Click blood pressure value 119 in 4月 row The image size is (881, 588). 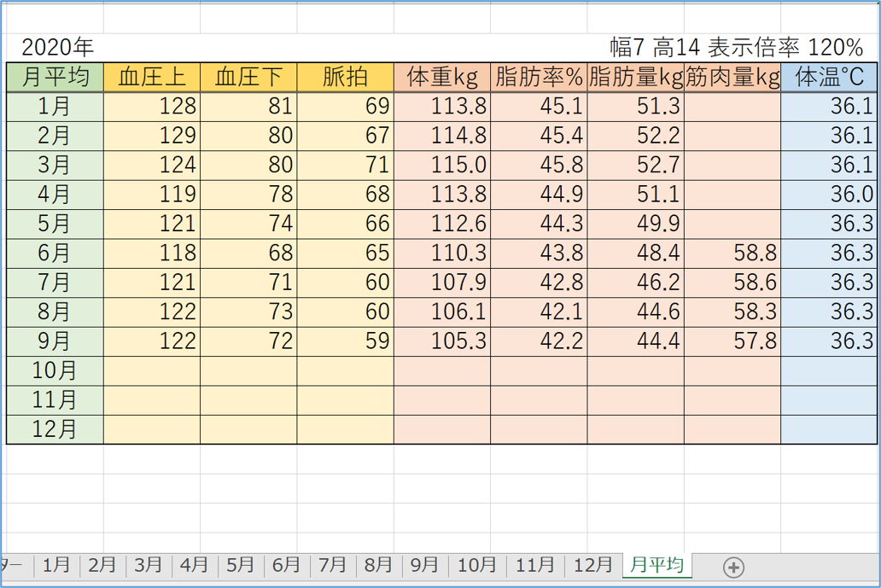(152, 195)
